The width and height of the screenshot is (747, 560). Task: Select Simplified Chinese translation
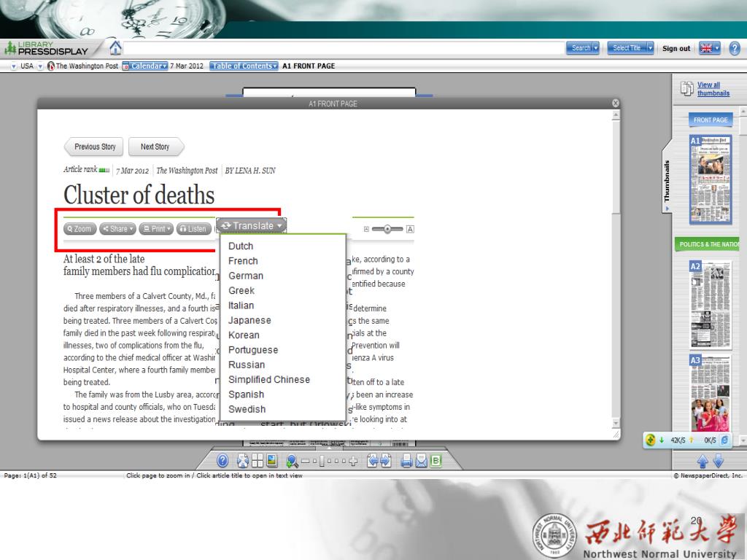tap(269, 379)
